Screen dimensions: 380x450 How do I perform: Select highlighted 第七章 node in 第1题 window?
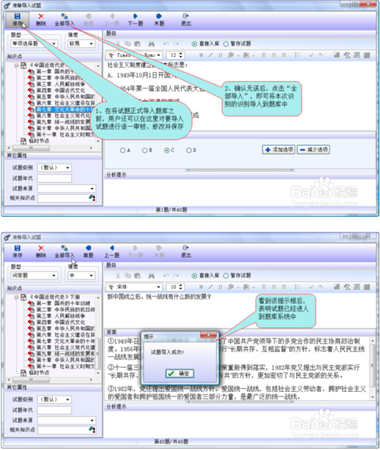(64, 109)
